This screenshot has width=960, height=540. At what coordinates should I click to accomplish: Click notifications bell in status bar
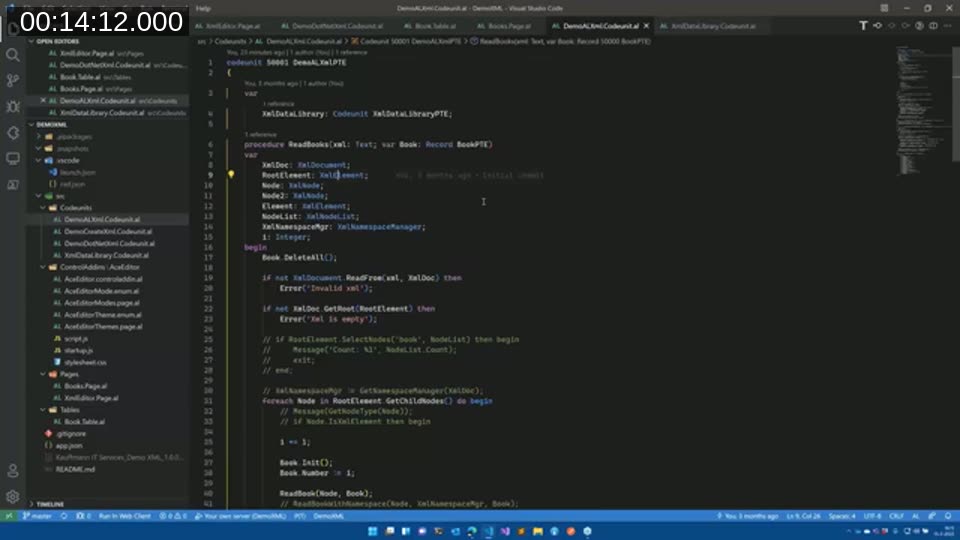point(948,516)
